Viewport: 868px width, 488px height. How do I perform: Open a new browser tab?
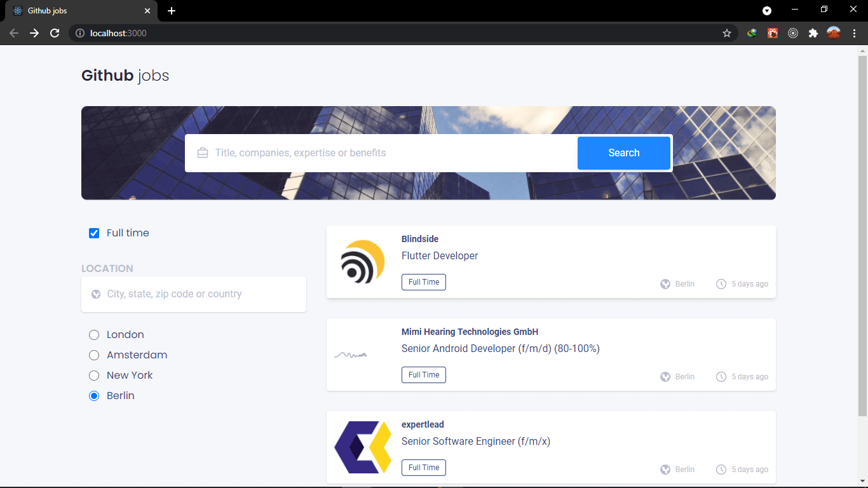(172, 11)
